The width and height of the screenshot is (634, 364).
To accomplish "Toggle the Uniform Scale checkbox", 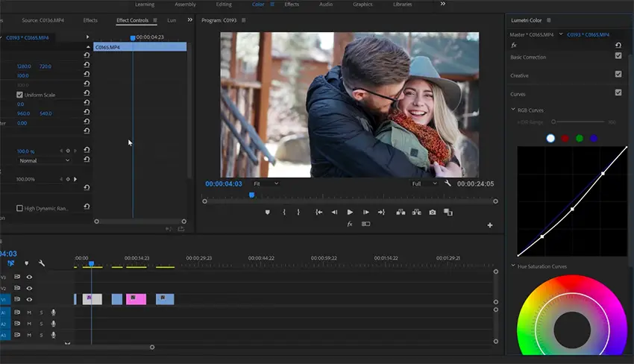I will click(x=19, y=95).
